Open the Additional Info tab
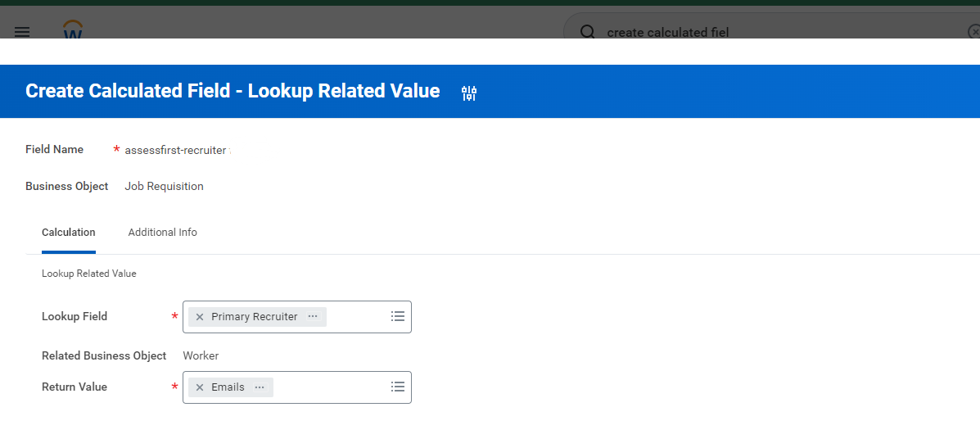The image size is (980, 448). [x=162, y=233]
